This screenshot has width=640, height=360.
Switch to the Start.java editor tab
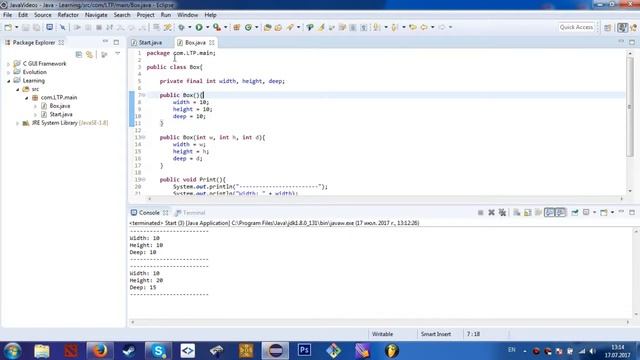coord(147,42)
